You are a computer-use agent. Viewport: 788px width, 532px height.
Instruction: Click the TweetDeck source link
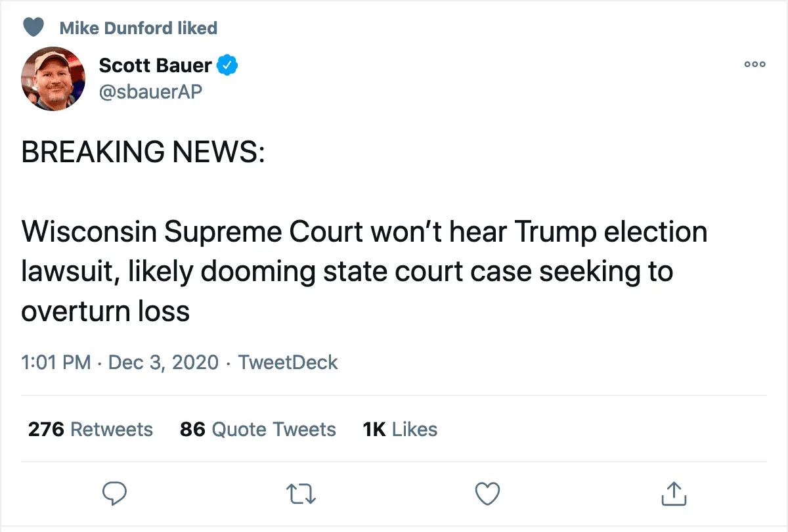288,362
